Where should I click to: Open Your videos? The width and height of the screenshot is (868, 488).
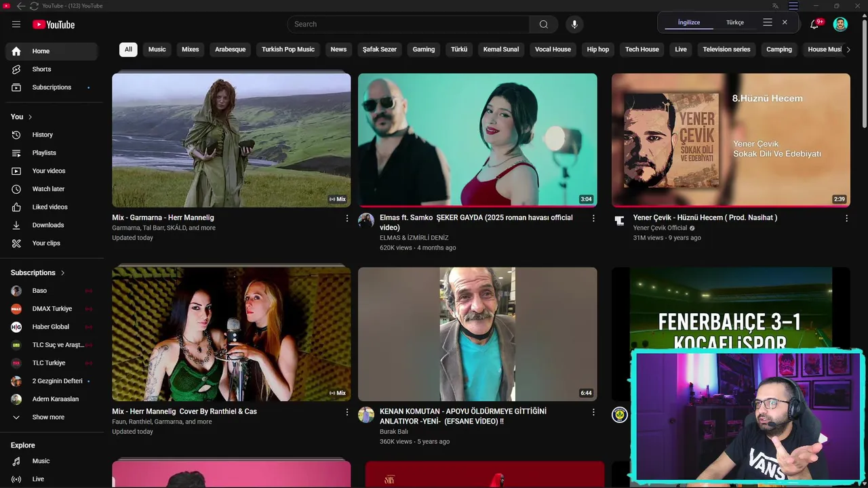[52, 171]
